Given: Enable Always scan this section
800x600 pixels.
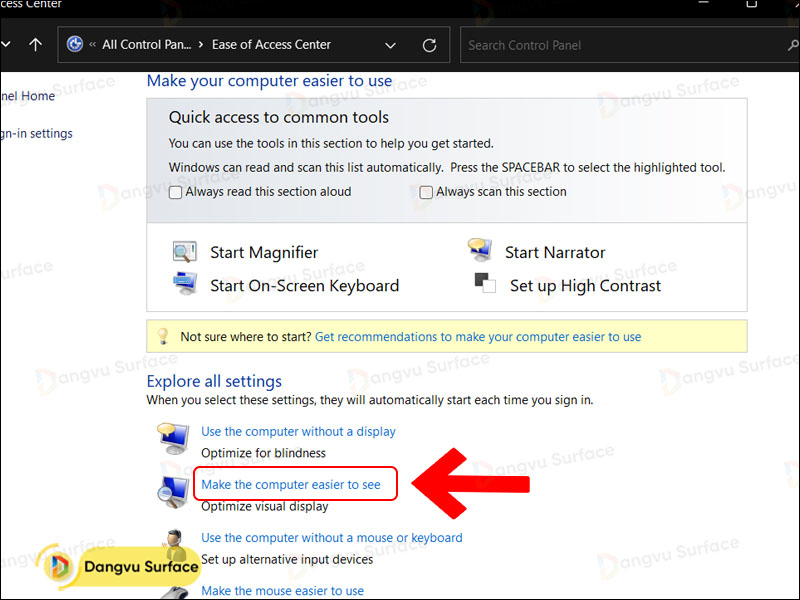Looking at the screenshot, I should (x=427, y=192).
